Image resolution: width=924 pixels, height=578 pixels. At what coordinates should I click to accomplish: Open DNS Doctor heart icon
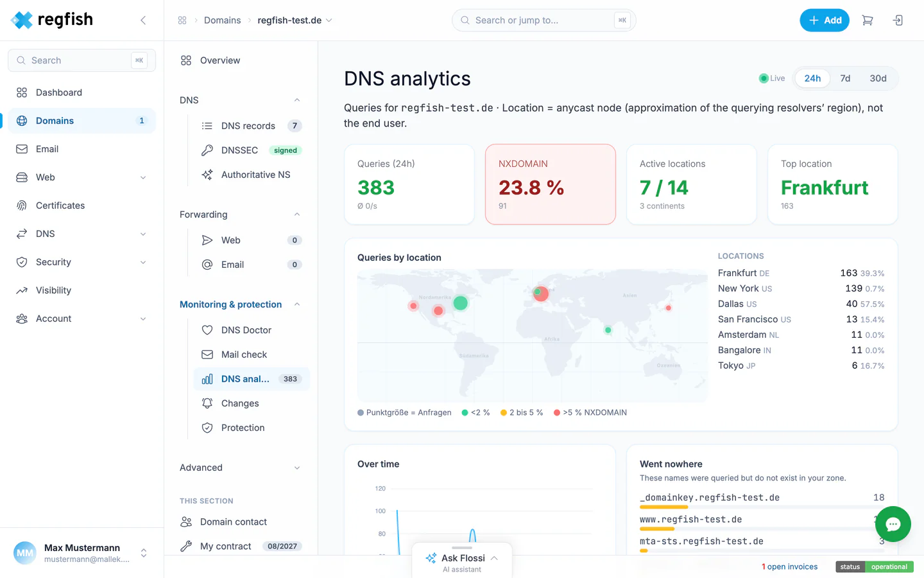(x=207, y=330)
